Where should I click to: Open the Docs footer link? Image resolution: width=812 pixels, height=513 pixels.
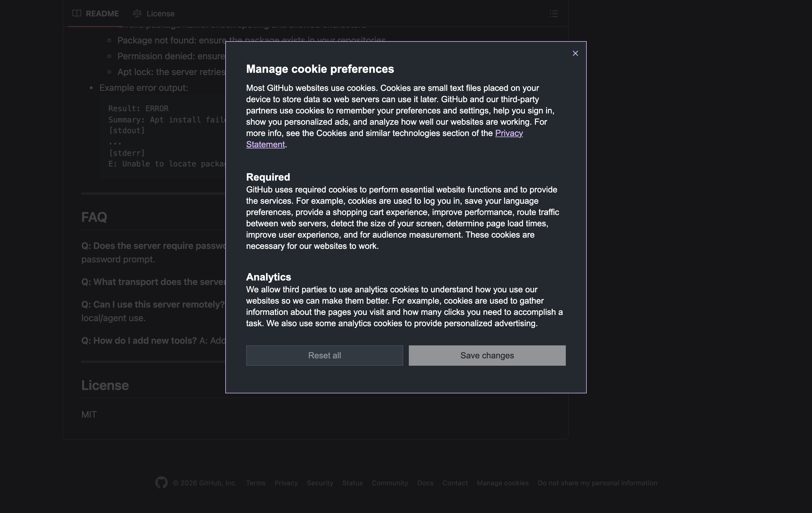click(425, 483)
